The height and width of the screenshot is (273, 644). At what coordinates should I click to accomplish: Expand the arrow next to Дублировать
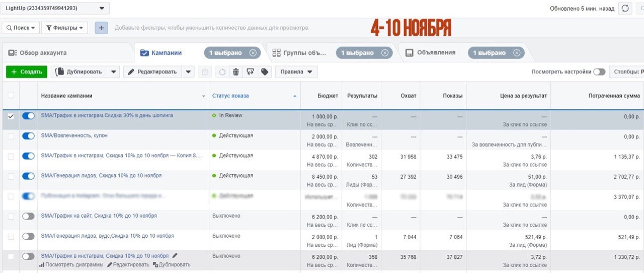click(x=114, y=72)
